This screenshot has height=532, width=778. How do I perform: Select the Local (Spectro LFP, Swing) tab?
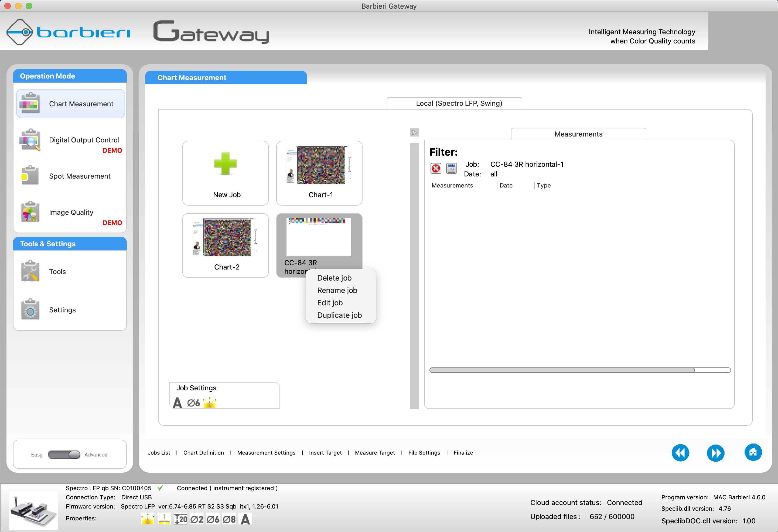[454, 103]
